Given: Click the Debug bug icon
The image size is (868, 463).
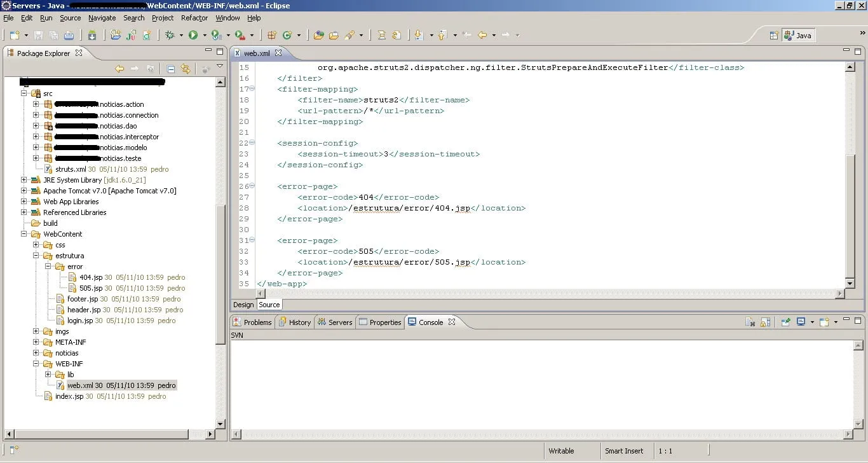Looking at the screenshot, I should coord(170,36).
